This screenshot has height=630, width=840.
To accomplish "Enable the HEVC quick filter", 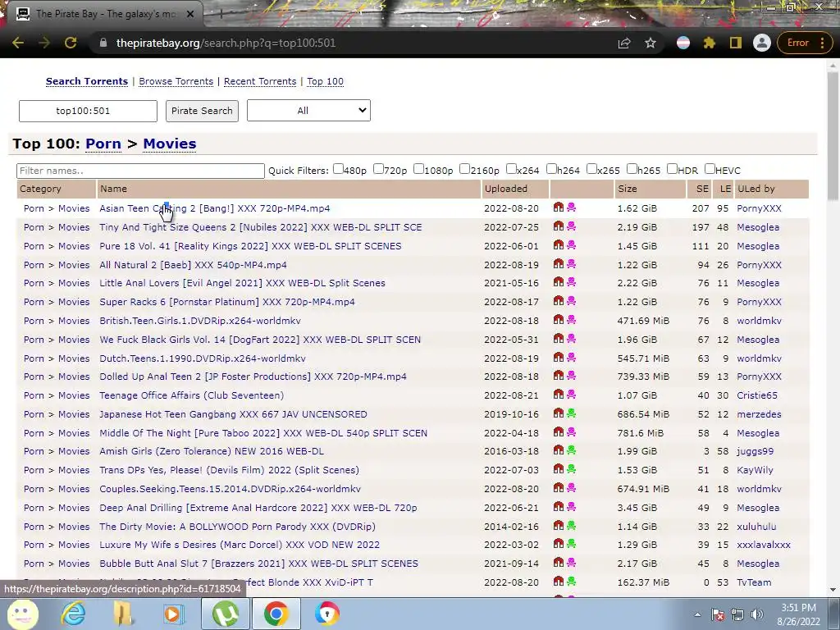I will coord(710,169).
